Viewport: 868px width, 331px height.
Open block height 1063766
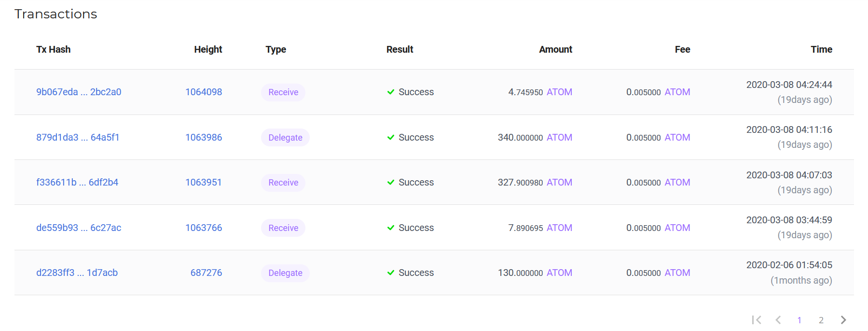pyautogui.click(x=204, y=228)
